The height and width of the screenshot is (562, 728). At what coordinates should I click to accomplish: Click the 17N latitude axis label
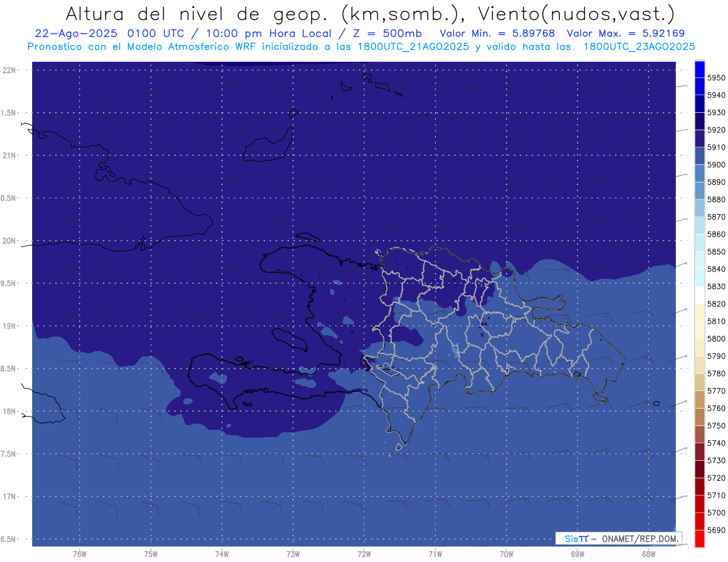(9, 497)
